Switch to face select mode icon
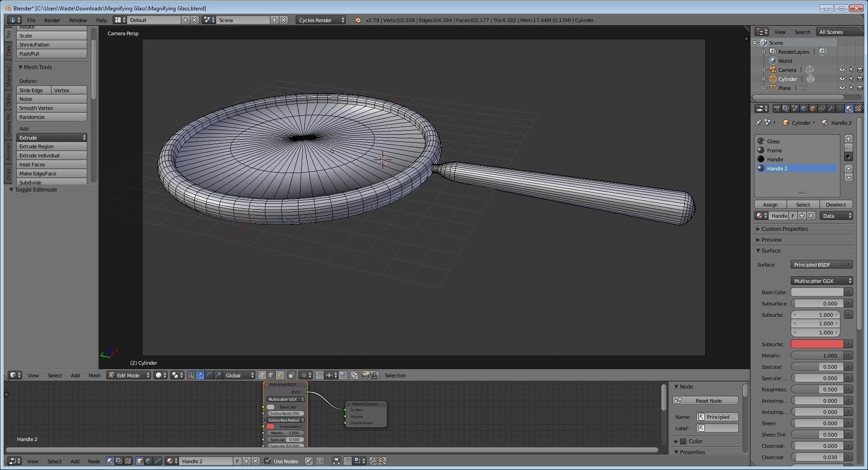Viewport: 868px width, 470px height. pyautogui.click(x=280, y=376)
